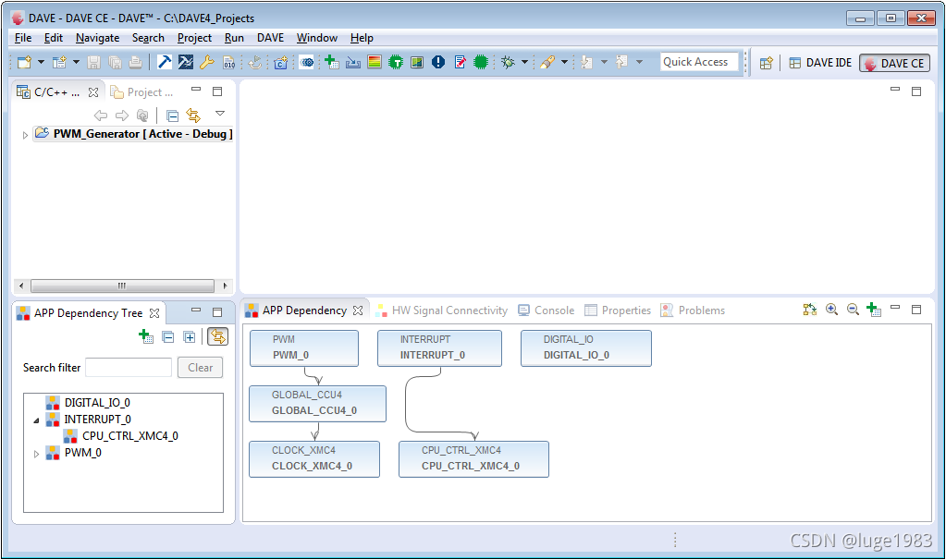Open the Navigate menu
The height and width of the screenshot is (560, 946).
(97, 38)
